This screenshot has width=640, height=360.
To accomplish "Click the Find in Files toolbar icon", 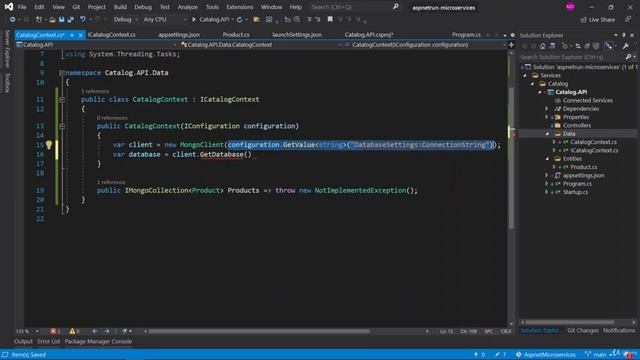I will 256,20.
